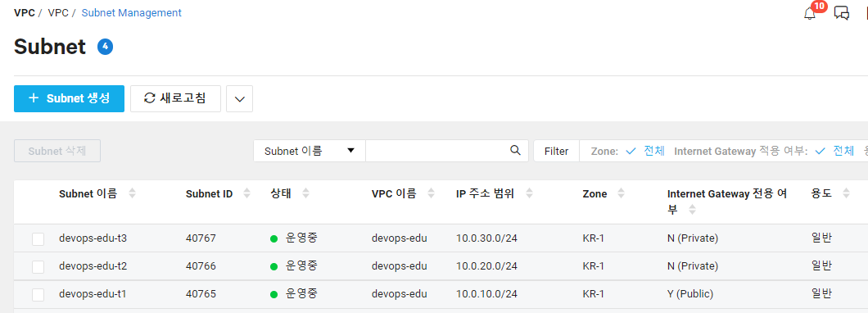Sort by Subnet ID column arrows
868x313 pixels.
tap(247, 193)
